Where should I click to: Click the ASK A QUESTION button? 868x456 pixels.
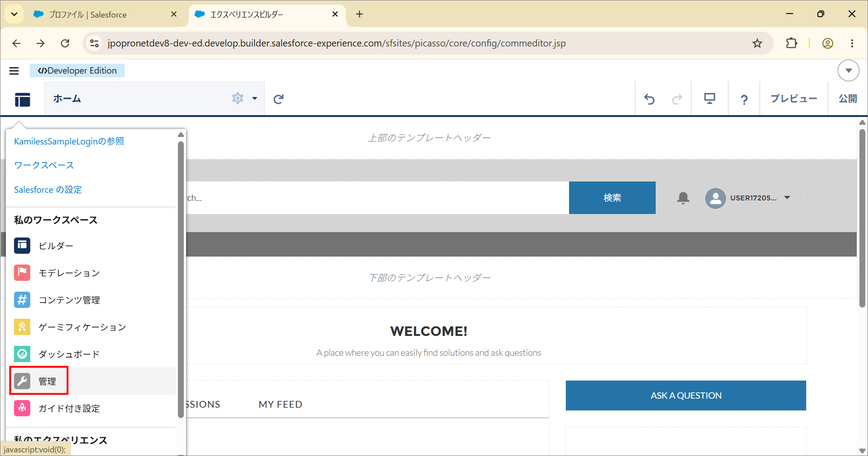[686, 396]
